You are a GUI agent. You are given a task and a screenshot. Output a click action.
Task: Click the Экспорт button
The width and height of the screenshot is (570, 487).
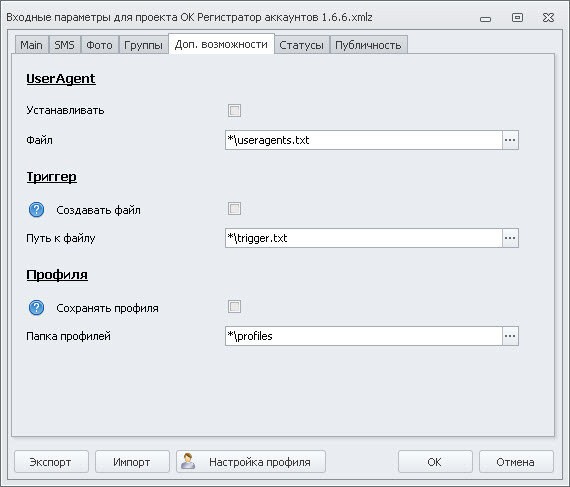51,462
